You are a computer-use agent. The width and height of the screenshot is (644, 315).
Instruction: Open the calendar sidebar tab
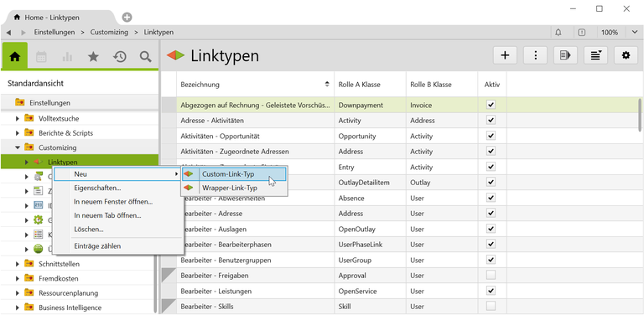click(x=41, y=57)
